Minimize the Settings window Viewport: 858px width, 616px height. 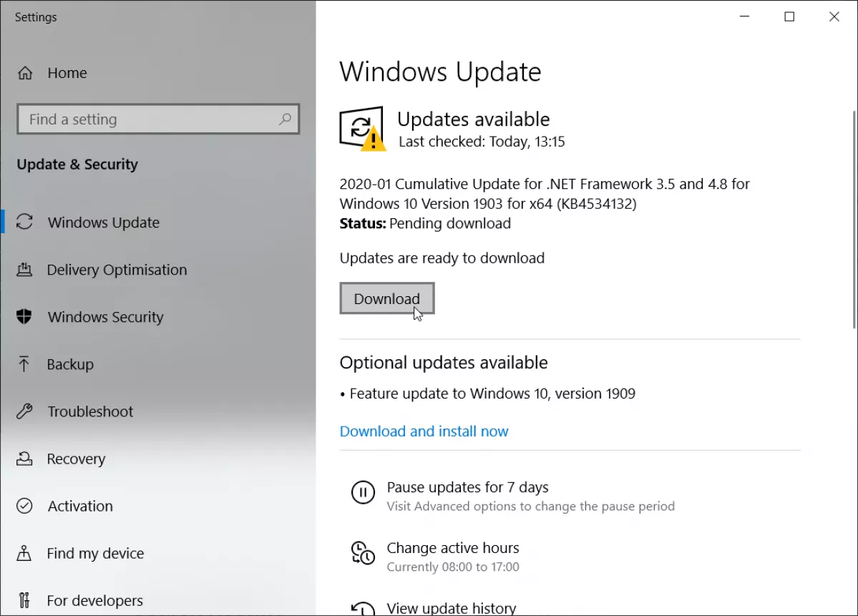(744, 16)
